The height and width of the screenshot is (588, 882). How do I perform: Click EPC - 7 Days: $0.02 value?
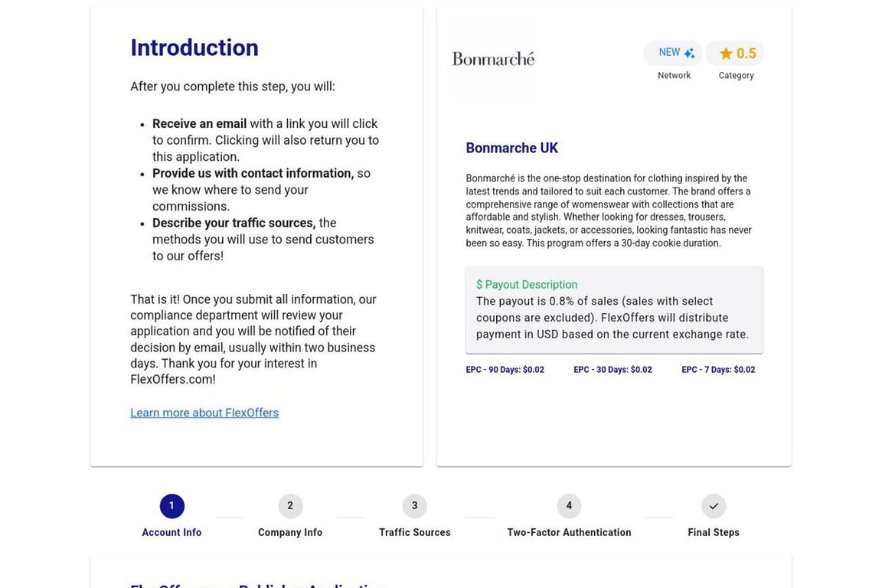pyautogui.click(x=718, y=370)
